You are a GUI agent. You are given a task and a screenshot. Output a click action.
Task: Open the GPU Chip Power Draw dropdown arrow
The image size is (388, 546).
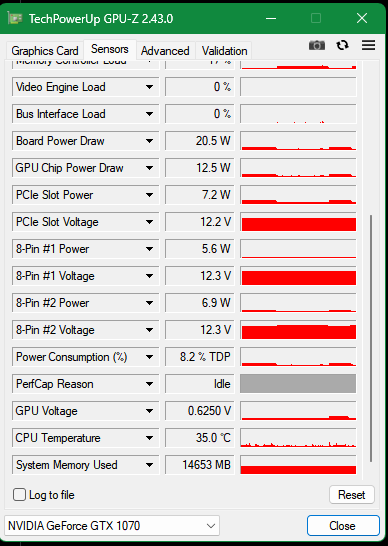[149, 168]
